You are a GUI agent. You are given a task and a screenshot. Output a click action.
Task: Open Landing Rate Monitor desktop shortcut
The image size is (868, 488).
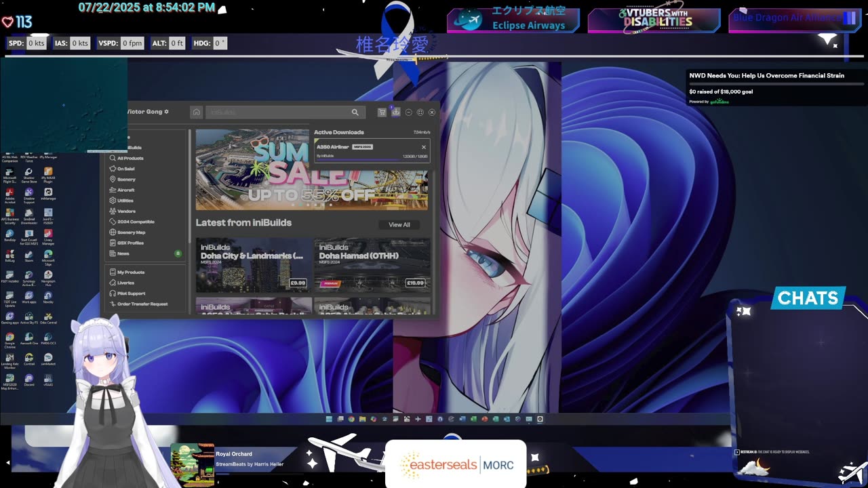9,362
